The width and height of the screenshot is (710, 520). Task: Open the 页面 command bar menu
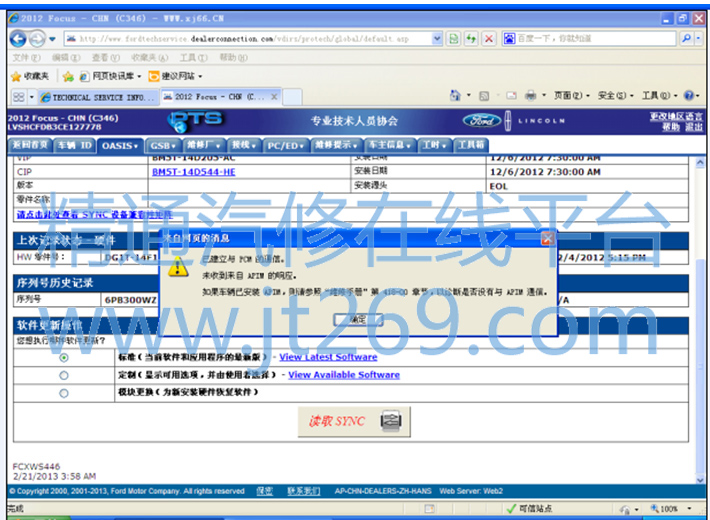click(572, 96)
